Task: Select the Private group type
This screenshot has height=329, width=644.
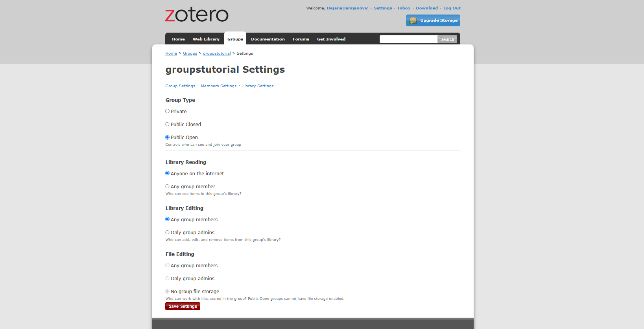Action: (x=167, y=111)
